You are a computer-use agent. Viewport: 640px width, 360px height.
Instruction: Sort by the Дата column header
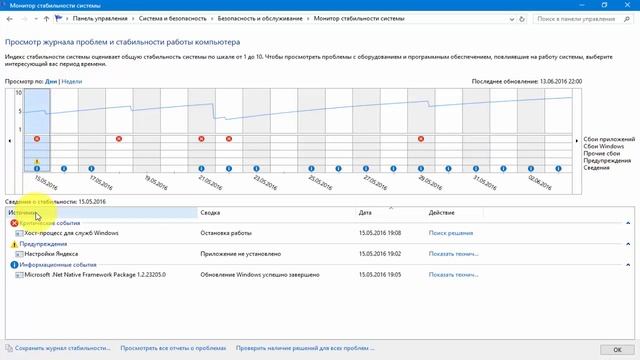coord(391,213)
